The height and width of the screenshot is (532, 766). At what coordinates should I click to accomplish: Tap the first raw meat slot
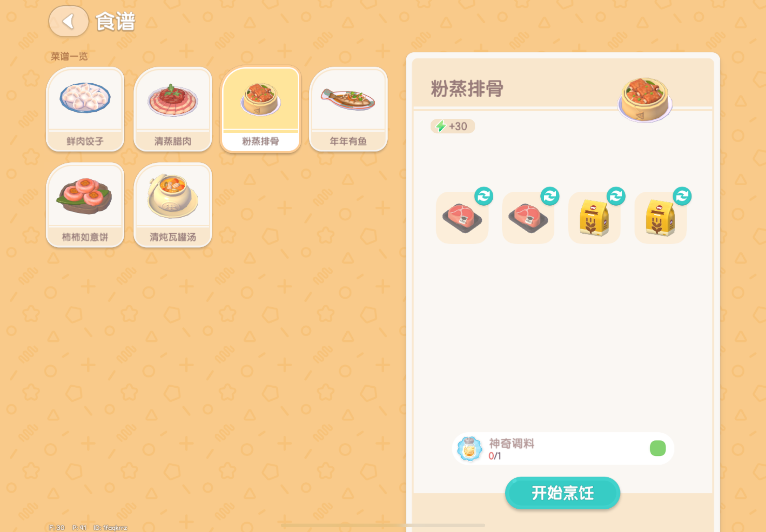(462, 218)
